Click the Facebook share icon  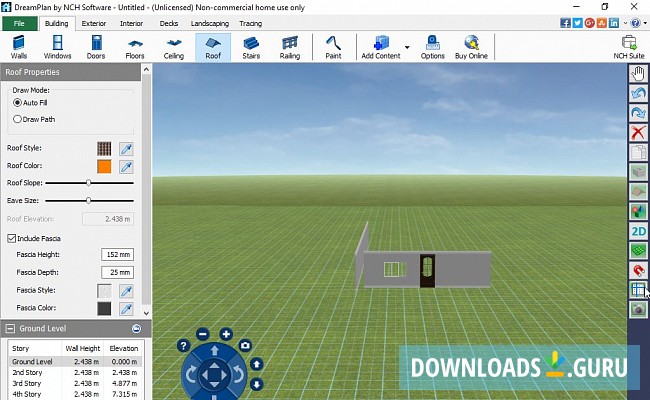[565, 23]
